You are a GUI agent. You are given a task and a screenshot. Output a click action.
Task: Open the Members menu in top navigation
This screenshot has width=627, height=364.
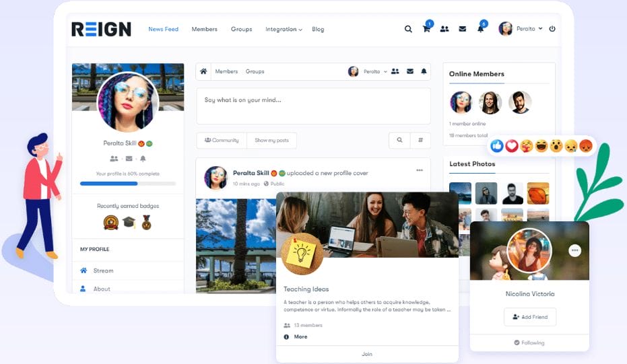(x=204, y=29)
